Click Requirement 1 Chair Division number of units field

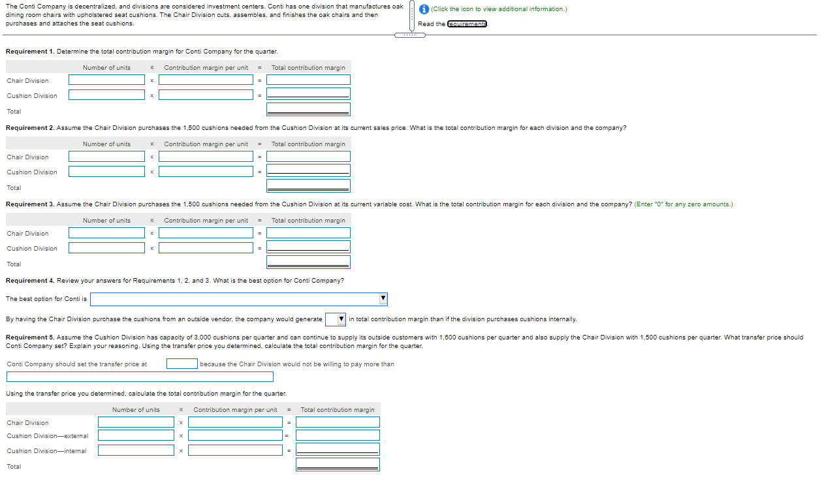pyautogui.click(x=107, y=80)
